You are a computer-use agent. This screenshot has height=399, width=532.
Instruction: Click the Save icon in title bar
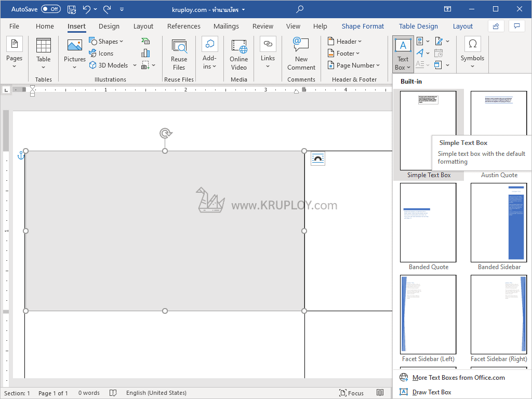(x=72, y=9)
